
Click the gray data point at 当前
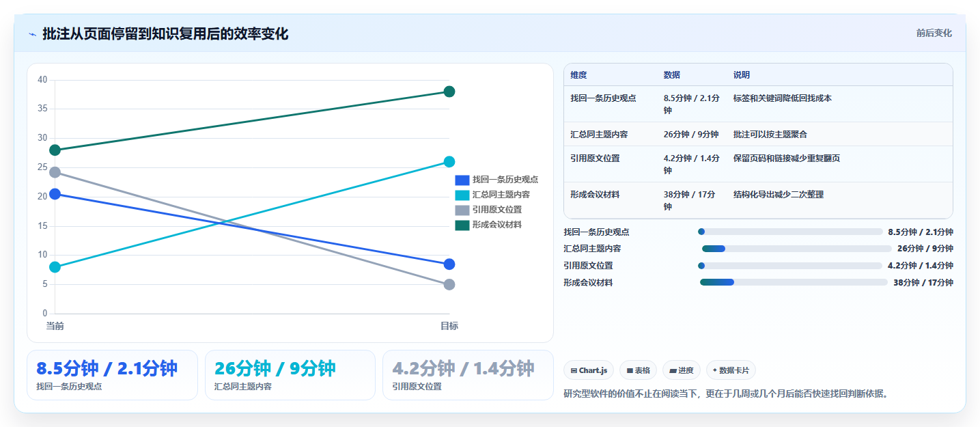click(x=55, y=172)
